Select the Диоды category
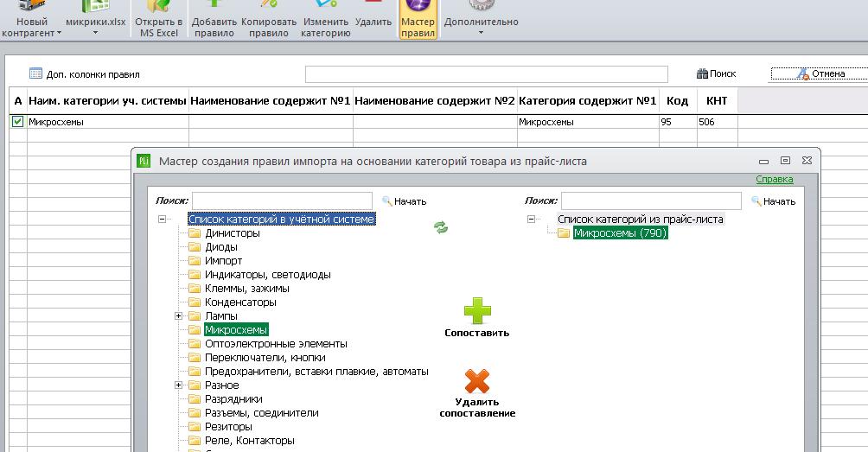This screenshot has height=452, width=868. [x=220, y=247]
